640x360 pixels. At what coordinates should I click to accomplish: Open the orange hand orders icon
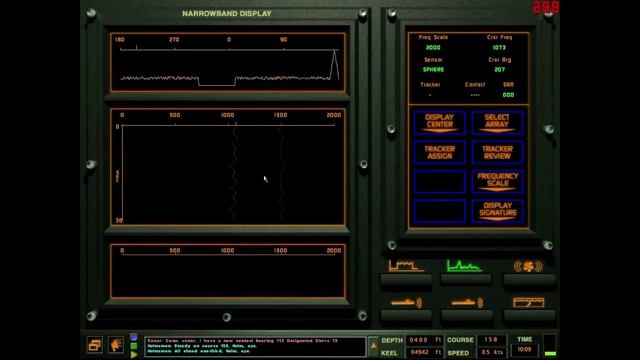pos(116,345)
